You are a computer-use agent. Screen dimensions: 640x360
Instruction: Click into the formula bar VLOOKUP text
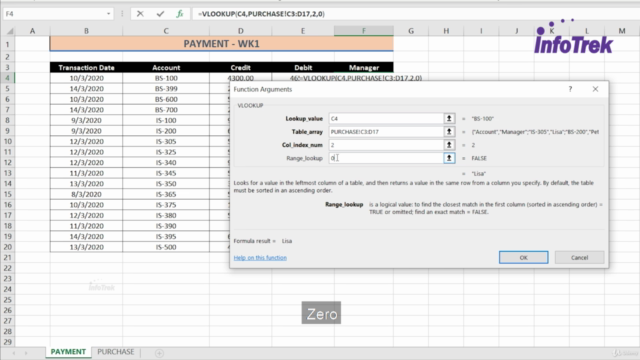coord(261,14)
